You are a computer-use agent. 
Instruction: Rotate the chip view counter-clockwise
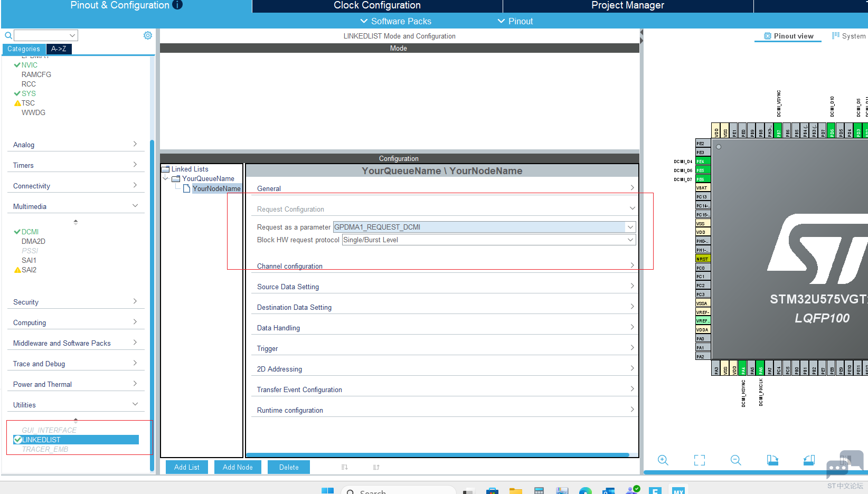pyautogui.click(x=809, y=460)
